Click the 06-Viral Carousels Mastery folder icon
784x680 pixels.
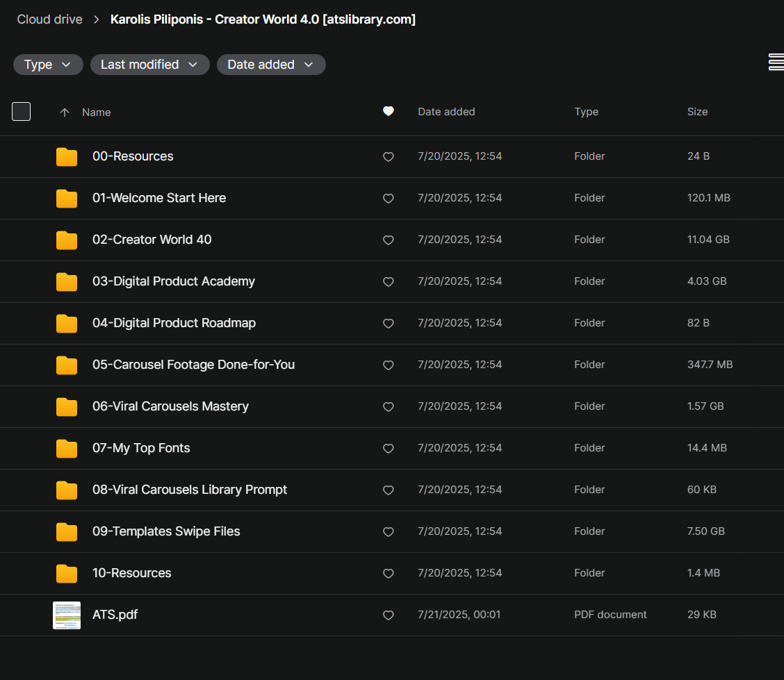click(x=67, y=407)
